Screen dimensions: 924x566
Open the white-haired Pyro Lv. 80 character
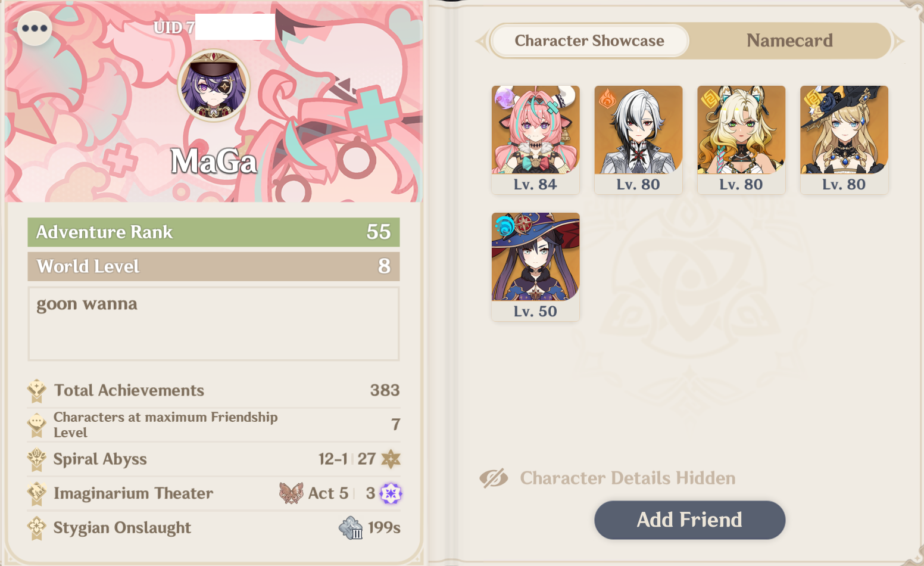[x=638, y=140]
